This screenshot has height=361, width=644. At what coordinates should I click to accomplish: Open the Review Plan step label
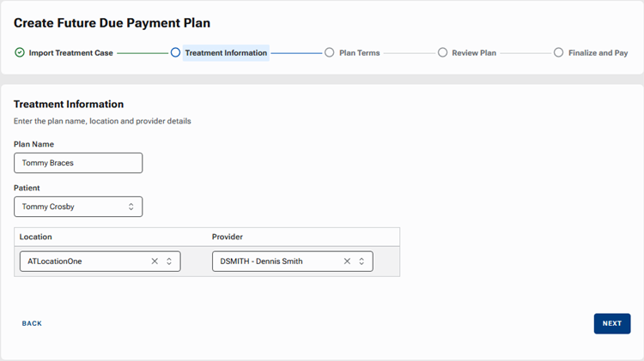475,53
